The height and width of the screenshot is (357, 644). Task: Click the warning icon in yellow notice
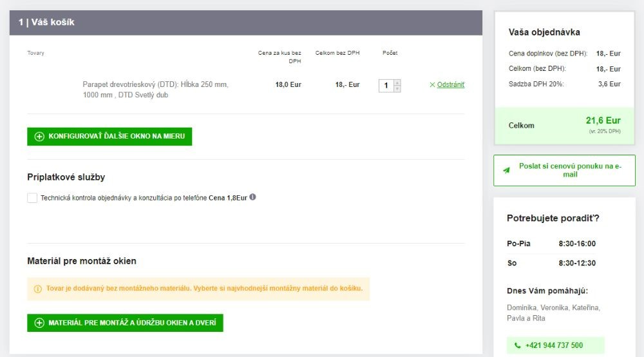point(37,289)
